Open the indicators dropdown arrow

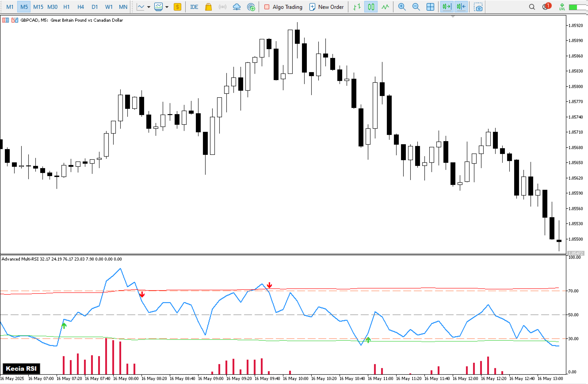(x=167, y=7)
